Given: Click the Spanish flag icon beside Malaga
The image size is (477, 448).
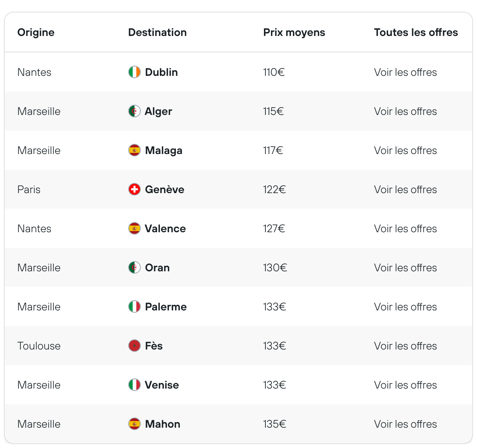Looking at the screenshot, I should point(134,150).
